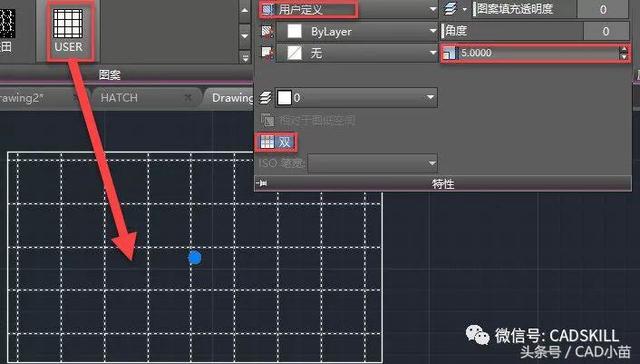Screen dimensions: 640x364
Task: Click the hatch spacing icon beside 5.0000
Action: click(449, 53)
